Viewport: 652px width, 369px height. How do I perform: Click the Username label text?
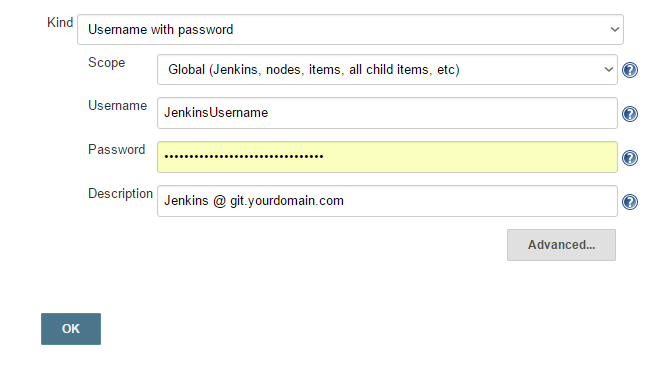point(117,106)
